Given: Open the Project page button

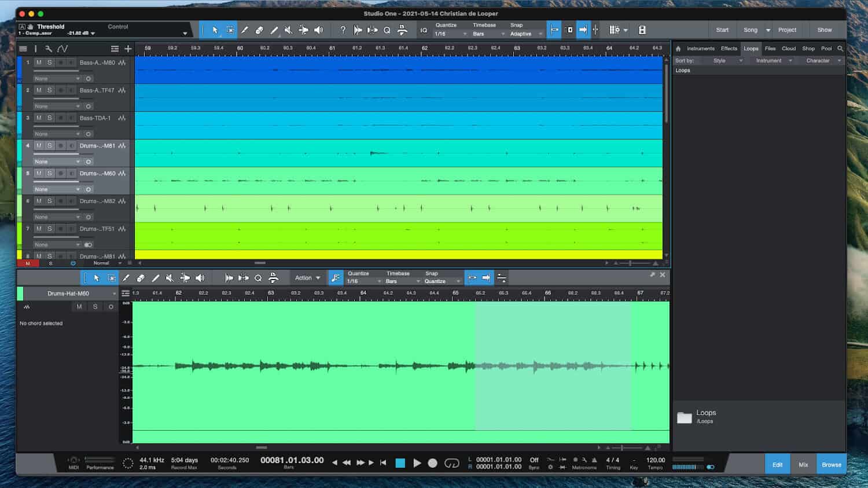Looking at the screenshot, I should (x=787, y=30).
